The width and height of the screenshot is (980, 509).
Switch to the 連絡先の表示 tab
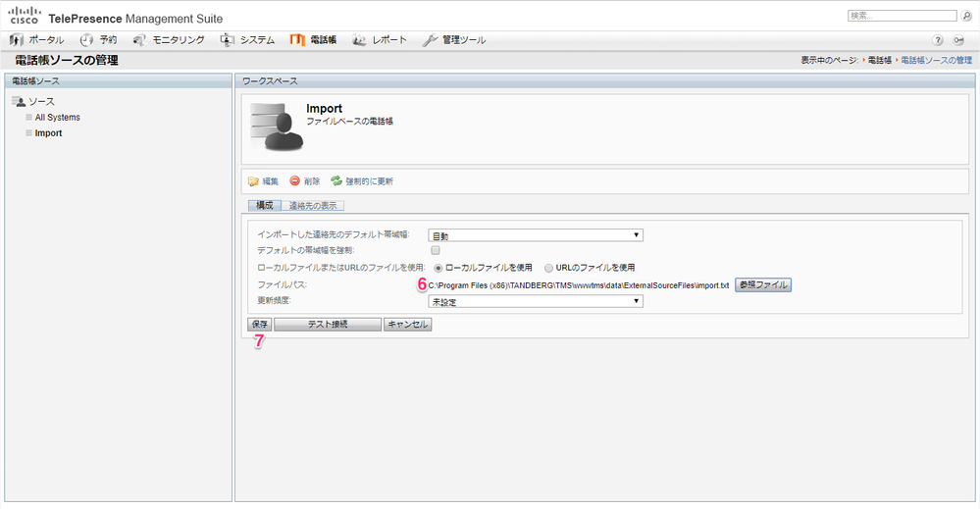click(313, 206)
